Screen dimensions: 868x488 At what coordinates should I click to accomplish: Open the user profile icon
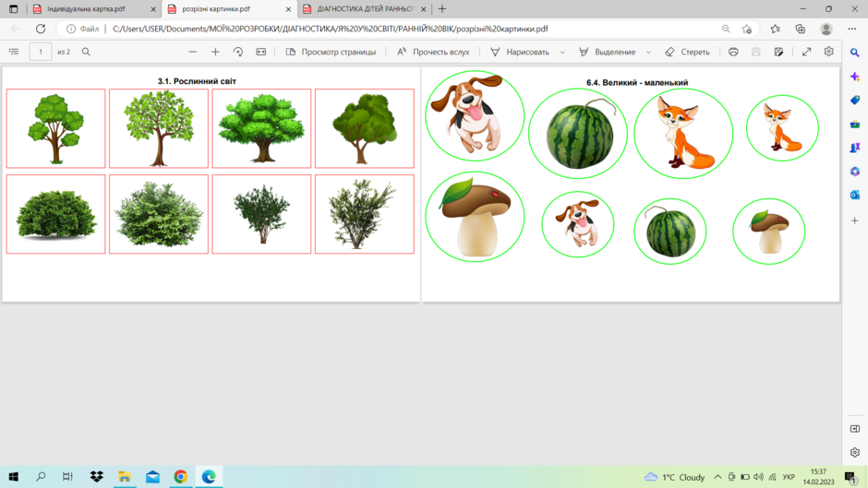click(x=826, y=29)
